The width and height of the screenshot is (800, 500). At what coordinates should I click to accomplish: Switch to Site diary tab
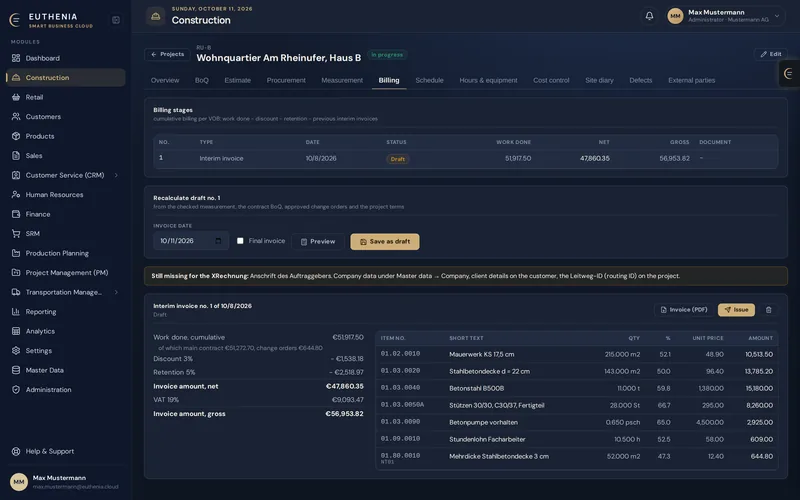599,80
